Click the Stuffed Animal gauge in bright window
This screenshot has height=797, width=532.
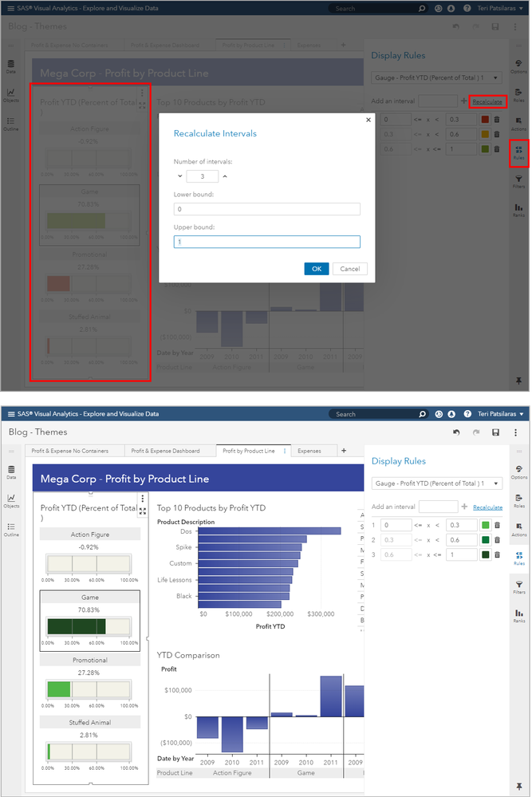(90, 746)
